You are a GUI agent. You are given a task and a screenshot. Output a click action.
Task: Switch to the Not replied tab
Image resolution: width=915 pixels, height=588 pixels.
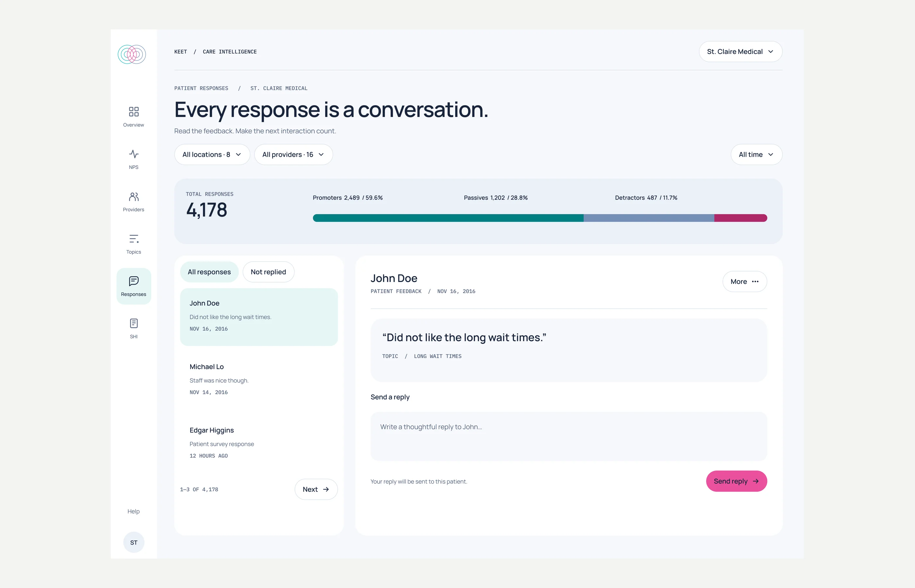coord(269,272)
